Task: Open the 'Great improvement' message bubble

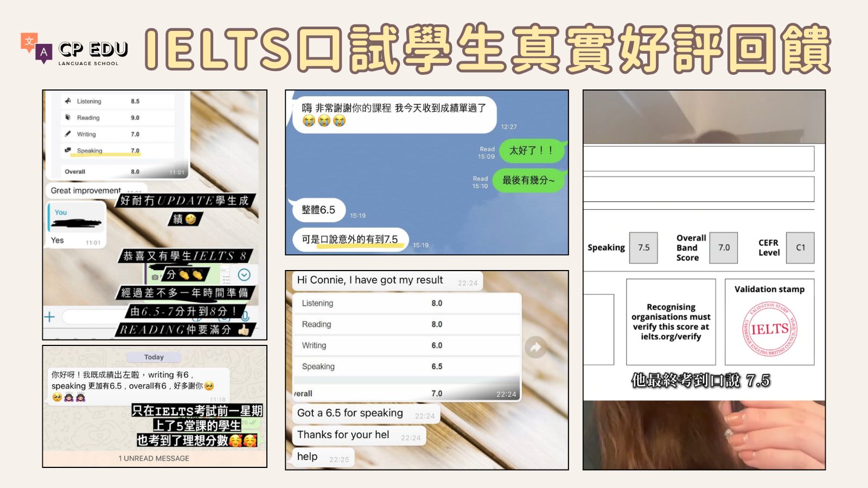Action: [96, 190]
